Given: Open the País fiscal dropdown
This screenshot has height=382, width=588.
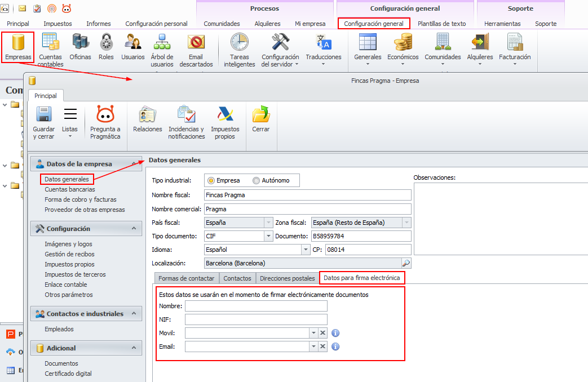Looking at the screenshot, I should click(268, 223).
